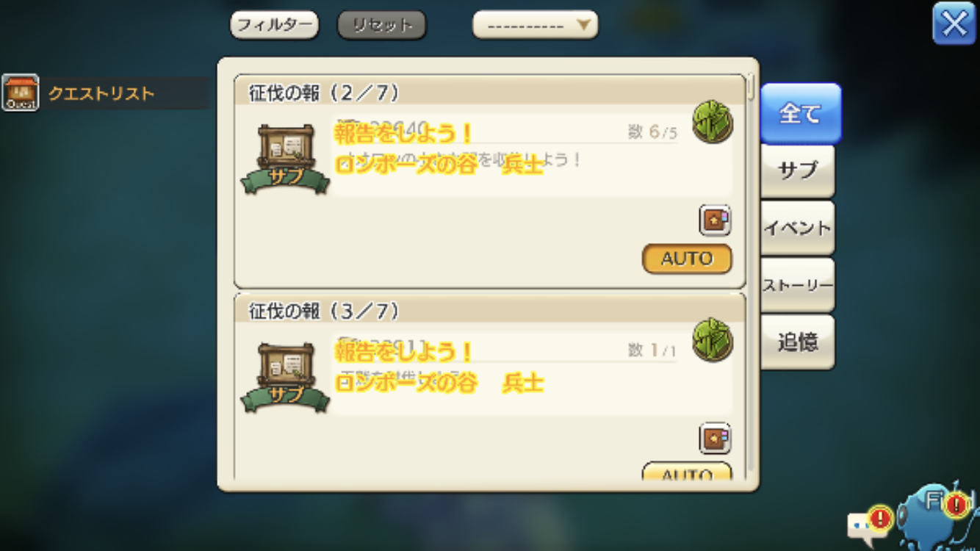The height and width of the screenshot is (551, 980).
Task: Open the book icon in second quest
Action: click(x=714, y=438)
